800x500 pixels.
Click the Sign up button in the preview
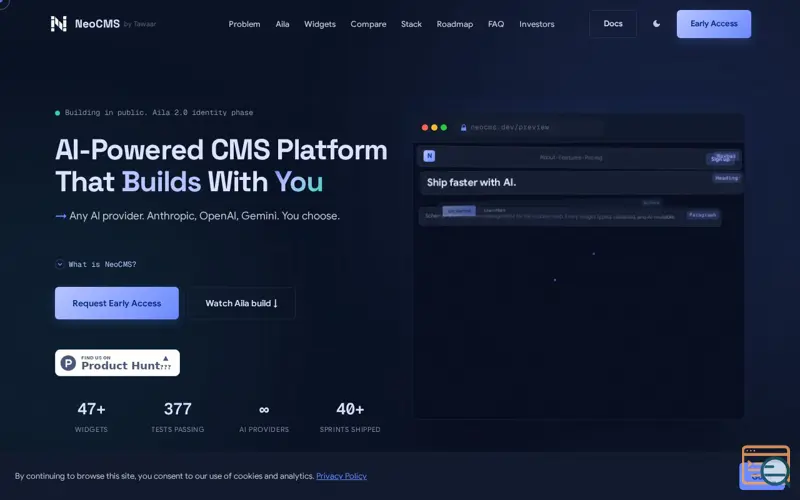720,159
